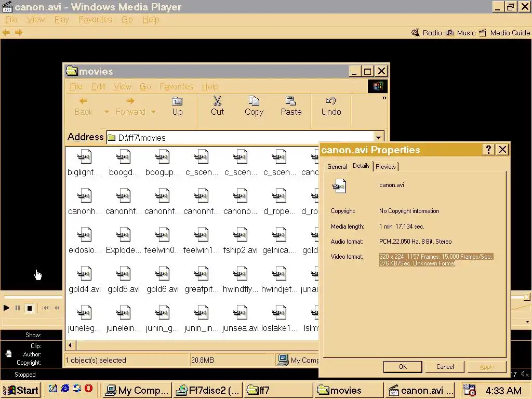Open the Up folder button in movies window
532x399 pixels.
pos(178,107)
